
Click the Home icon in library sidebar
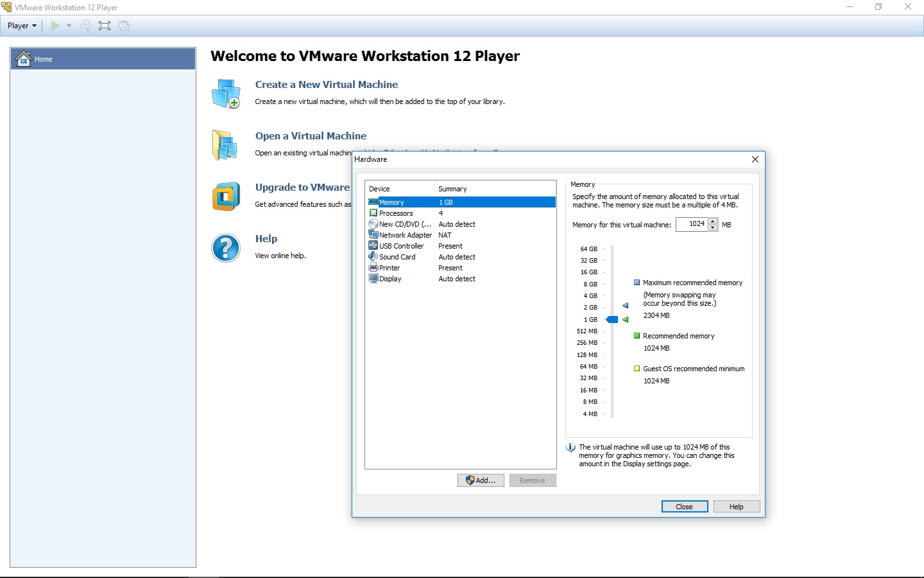[24, 58]
